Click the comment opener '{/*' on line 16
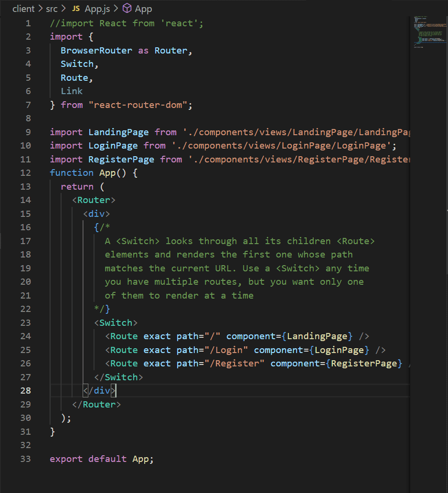The height and width of the screenshot is (493, 448). (102, 227)
